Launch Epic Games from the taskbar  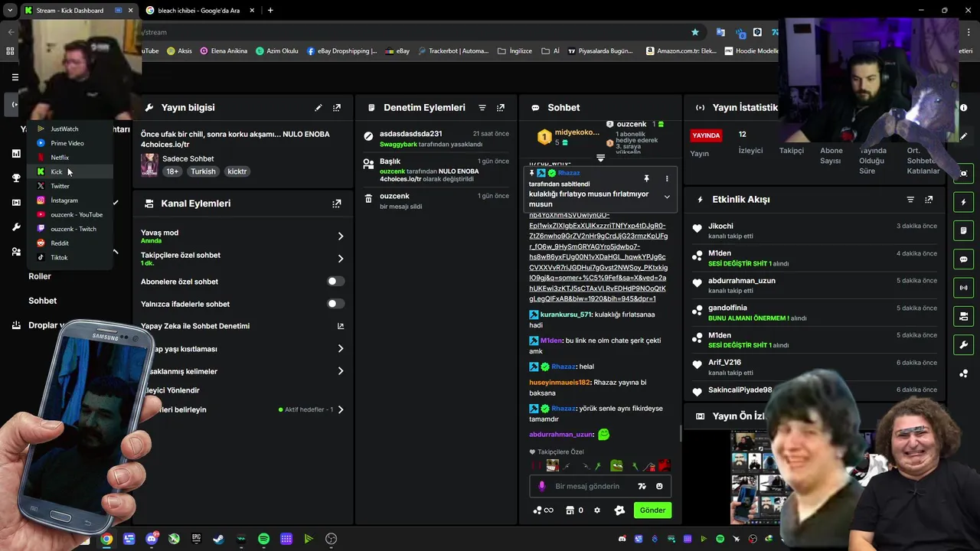(196, 539)
